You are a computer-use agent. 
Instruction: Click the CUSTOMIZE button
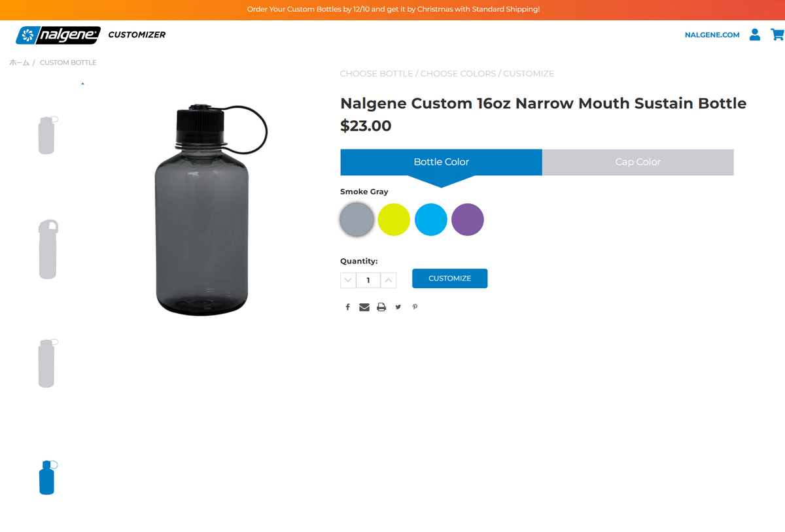pos(449,278)
